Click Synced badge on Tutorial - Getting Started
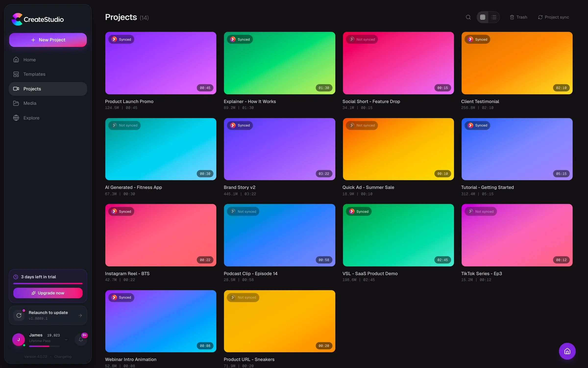This screenshot has width=588, height=368. [478, 125]
